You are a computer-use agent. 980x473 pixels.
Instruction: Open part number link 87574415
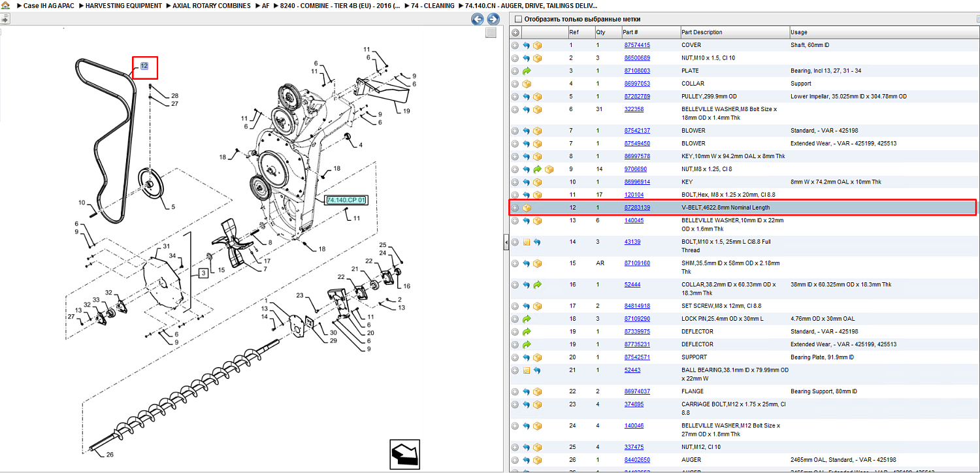click(x=637, y=46)
